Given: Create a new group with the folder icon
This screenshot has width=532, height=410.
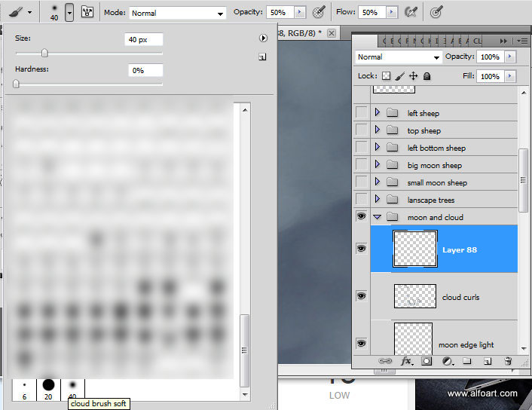Looking at the screenshot, I should [x=467, y=362].
